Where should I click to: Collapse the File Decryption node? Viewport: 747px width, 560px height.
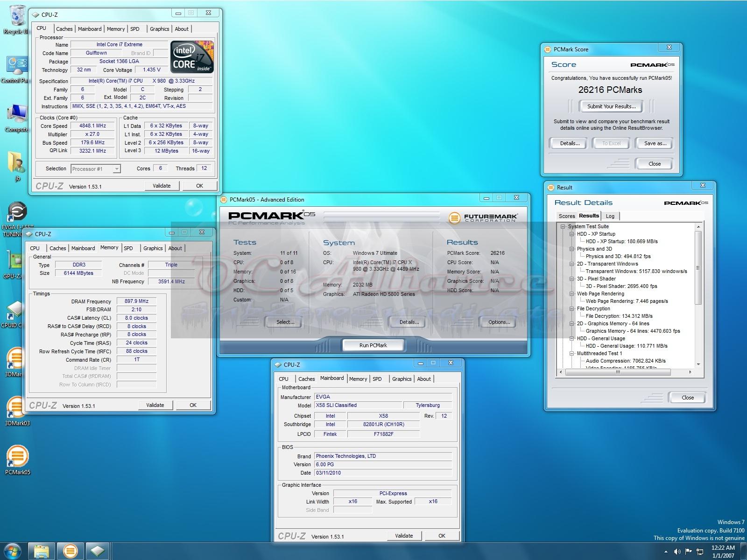572,309
